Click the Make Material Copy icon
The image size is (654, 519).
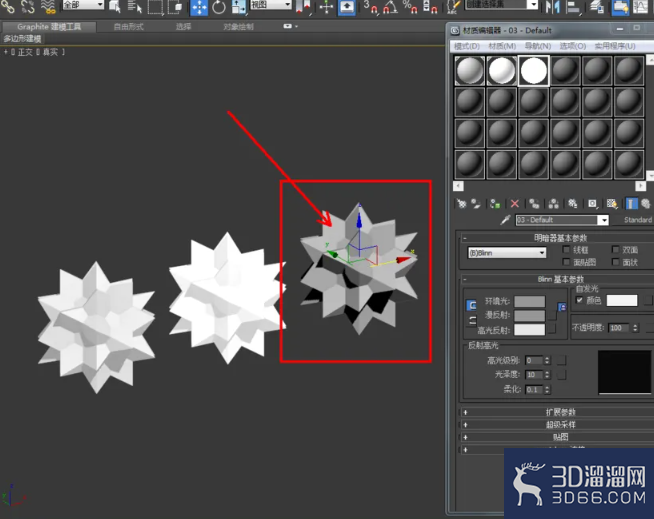click(x=534, y=204)
